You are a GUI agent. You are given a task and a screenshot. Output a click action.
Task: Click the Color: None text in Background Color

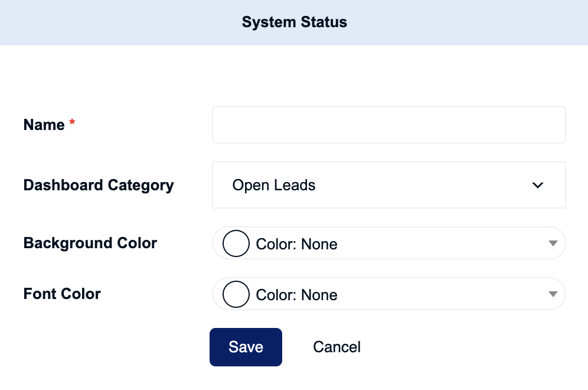[x=296, y=245]
